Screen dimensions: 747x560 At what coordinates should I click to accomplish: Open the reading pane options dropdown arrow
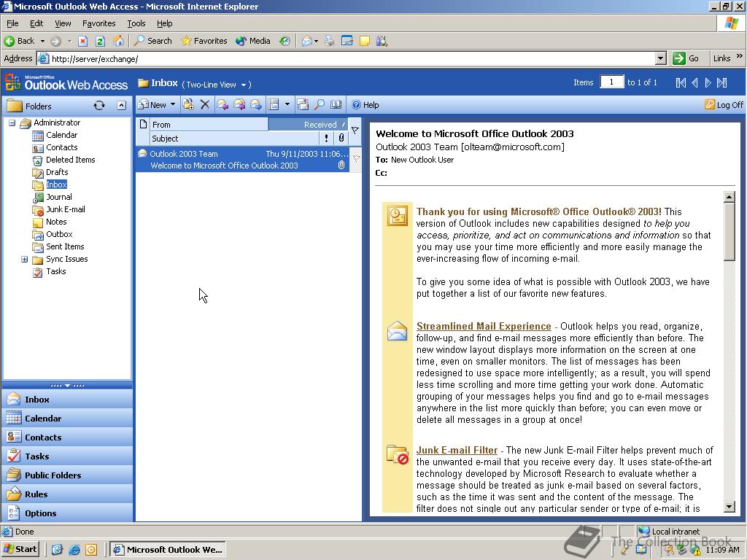(x=287, y=104)
